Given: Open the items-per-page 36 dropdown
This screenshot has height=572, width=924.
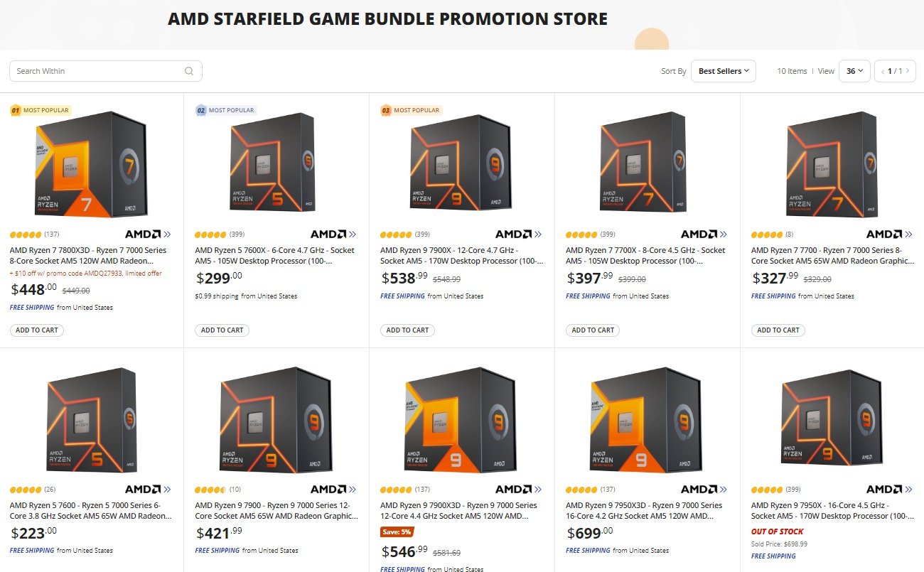Looking at the screenshot, I should [854, 71].
